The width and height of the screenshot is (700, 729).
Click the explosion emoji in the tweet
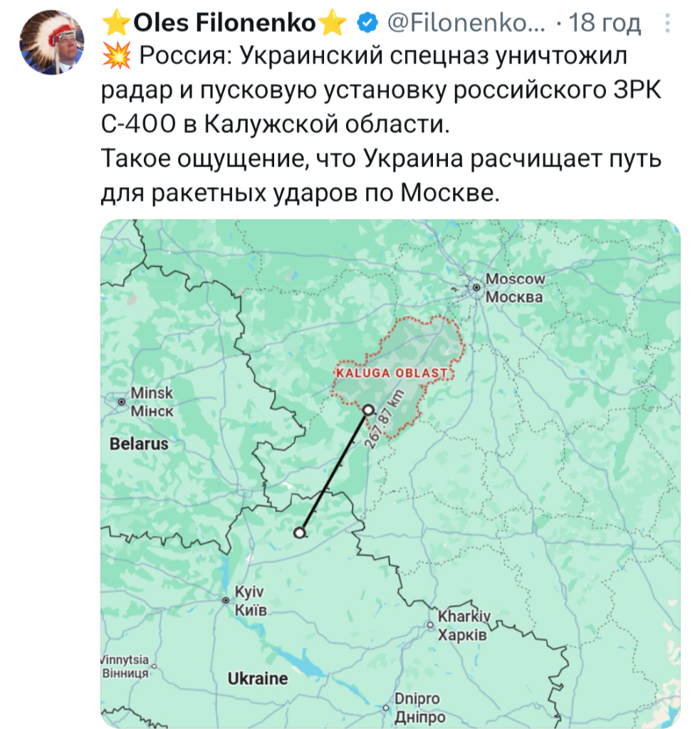tap(115, 55)
